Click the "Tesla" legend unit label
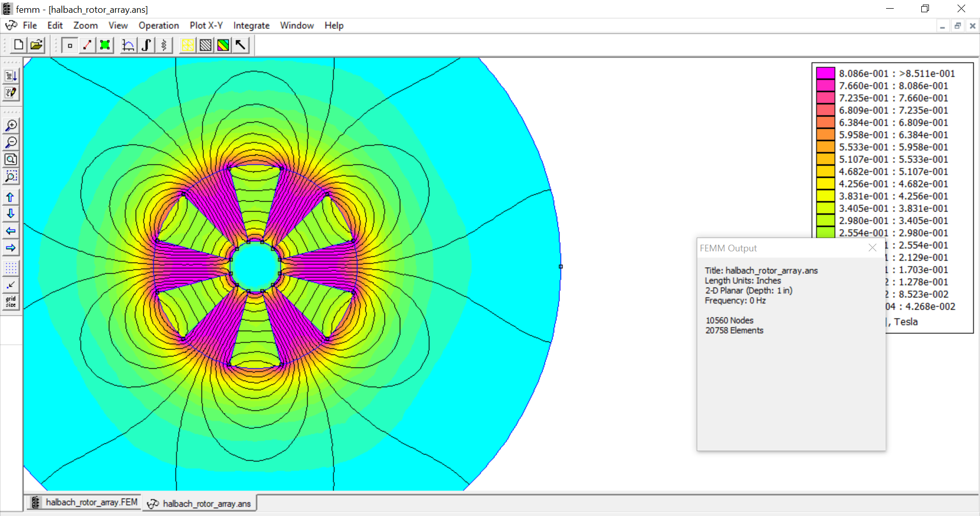 (906, 322)
